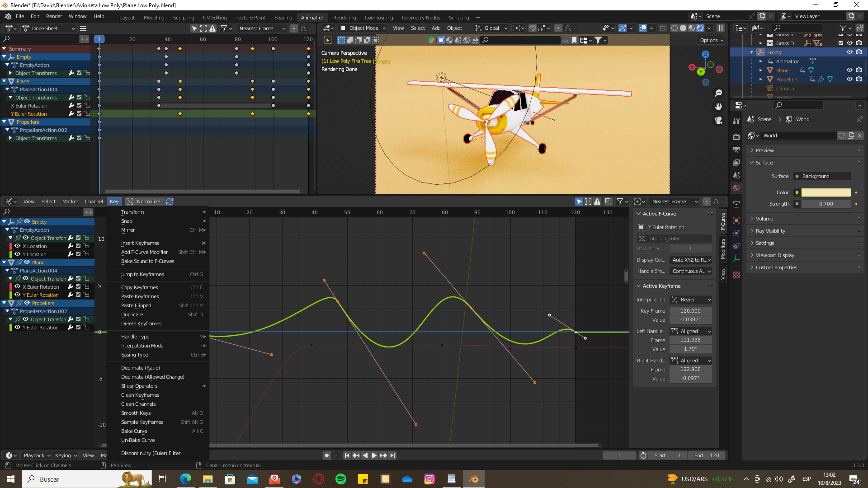The image size is (868, 488).
Task: Expand the Ray Visibility panel
Action: 770,231
